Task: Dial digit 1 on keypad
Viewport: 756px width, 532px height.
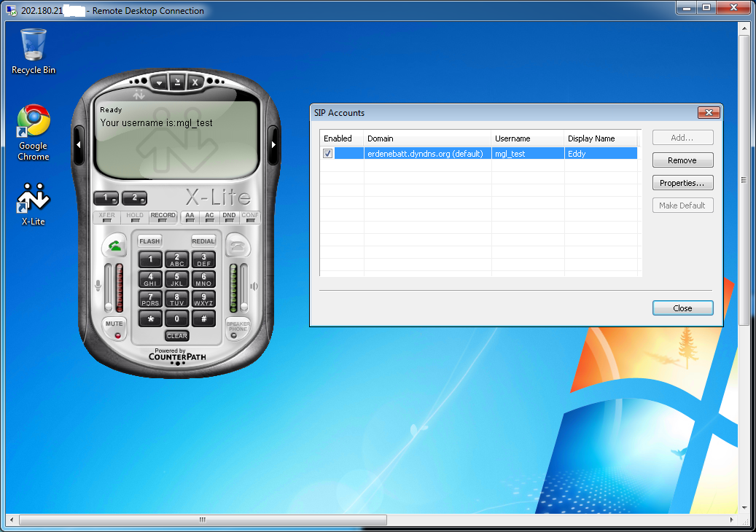Action: pyautogui.click(x=150, y=259)
